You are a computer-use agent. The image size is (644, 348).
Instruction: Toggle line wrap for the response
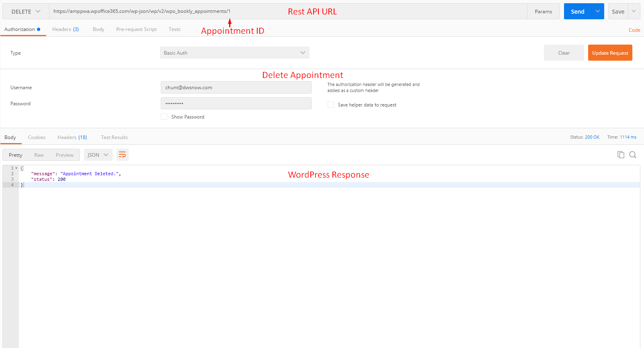click(123, 155)
